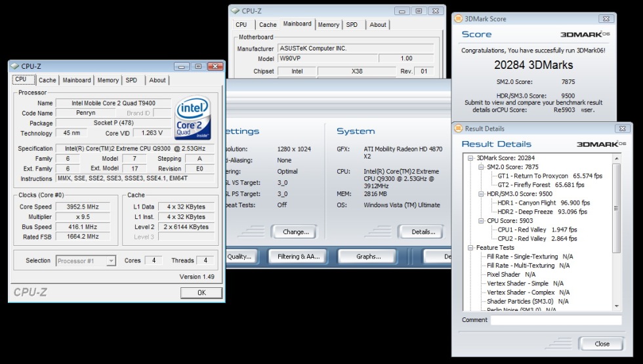Collapse the CPU Score: 5903 node

click(481, 221)
